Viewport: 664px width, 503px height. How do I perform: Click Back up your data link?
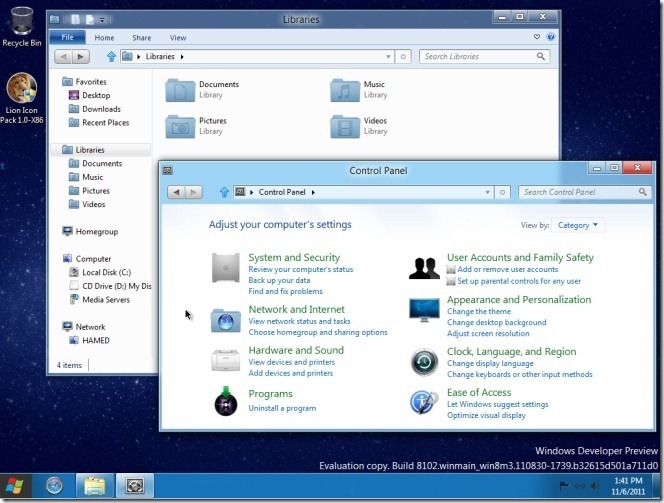[279, 280]
